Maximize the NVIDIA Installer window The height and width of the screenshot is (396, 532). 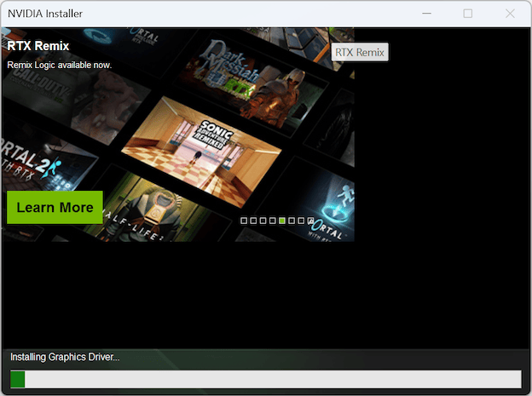468,14
